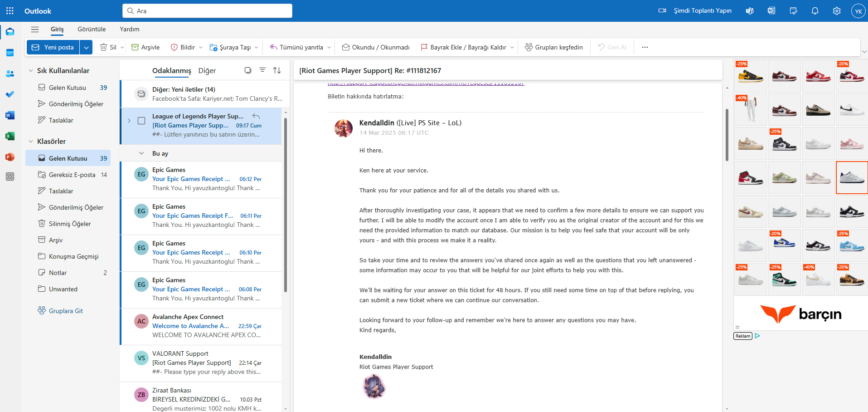Collapse Klasörler section
Image resolution: width=868 pixels, height=412 pixels.
point(31,142)
